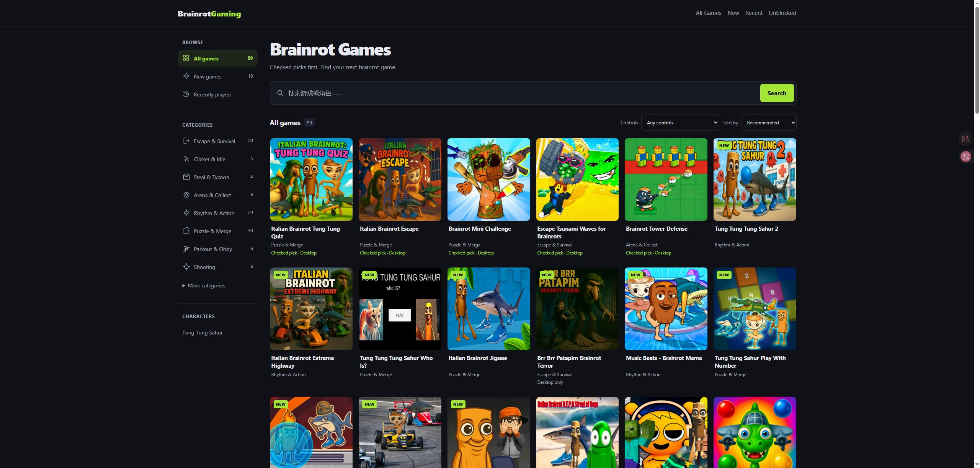Open Escape Tsunami Waves for Brainrots thumbnail
The height and width of the screenshot is (468, 980).
point(577,179)
